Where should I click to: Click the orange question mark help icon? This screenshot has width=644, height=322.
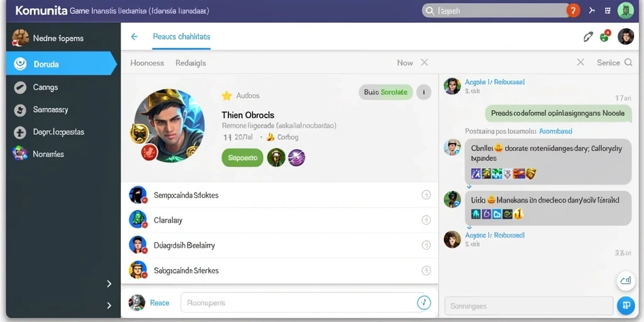(573, 11)
